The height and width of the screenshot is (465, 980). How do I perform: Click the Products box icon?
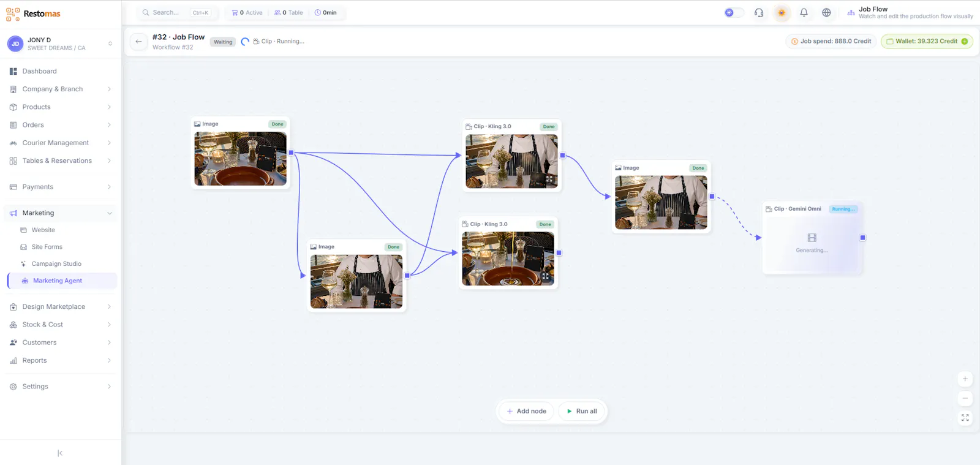point(13,107)
